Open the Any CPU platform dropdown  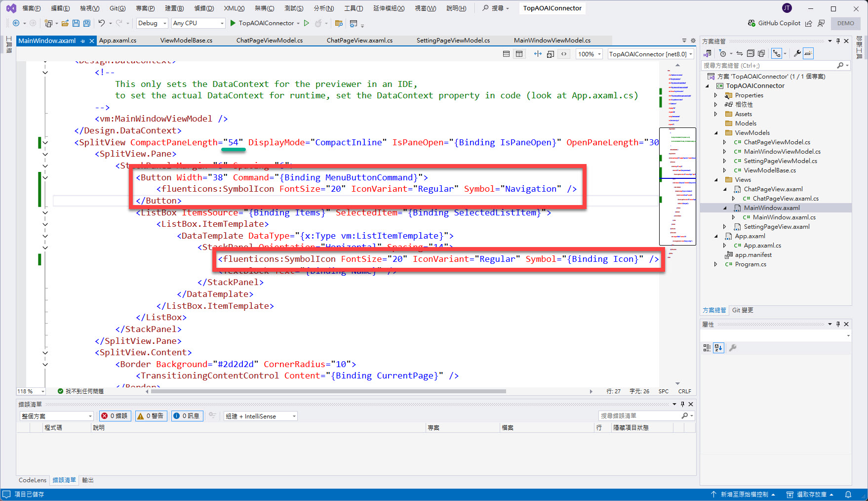[x=198, y=23]
